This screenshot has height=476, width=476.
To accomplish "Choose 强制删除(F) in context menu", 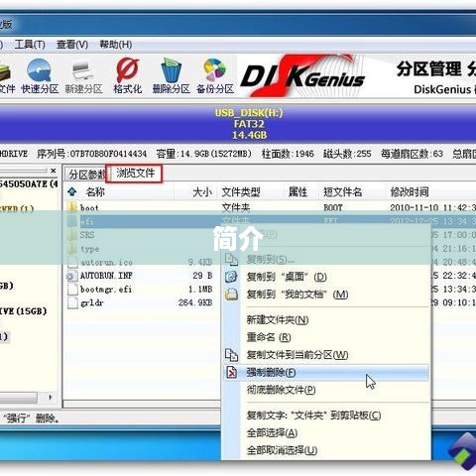I will pyautogui.click(x=326, y=373).
